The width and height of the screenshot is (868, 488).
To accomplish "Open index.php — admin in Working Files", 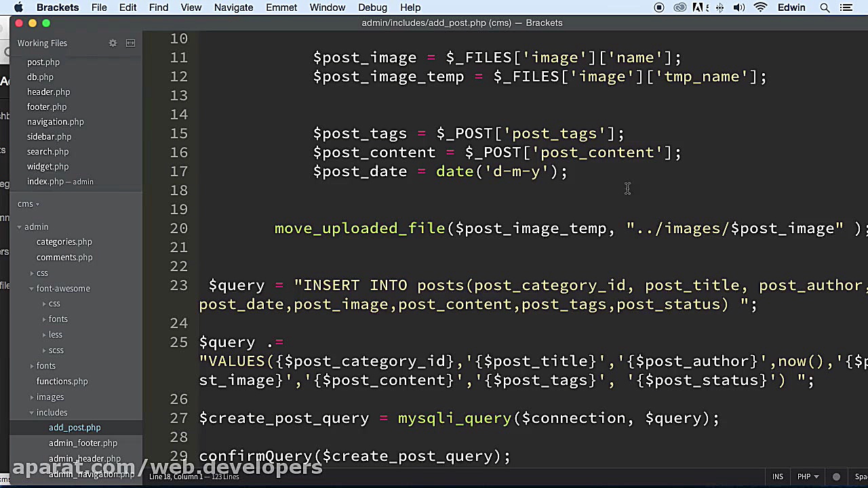I will [x=60, y=182].
